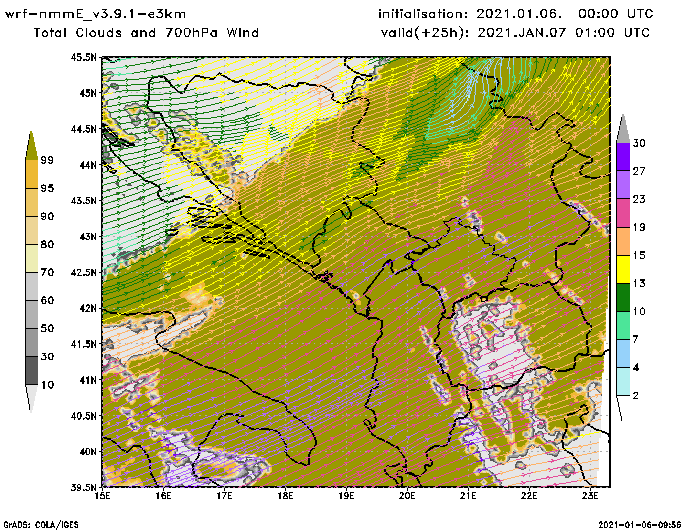Click the '17E' longitude label
Viewport: 700px width, 530px height.
tap(225, 496)
